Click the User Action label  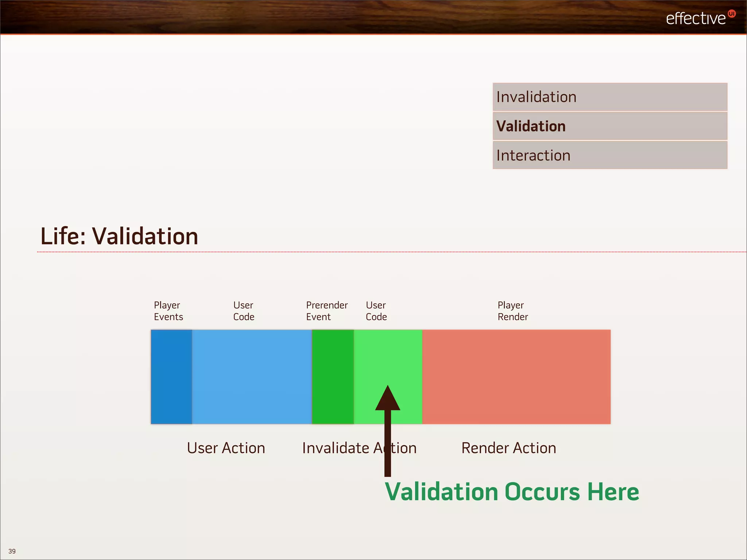[226, 448]
